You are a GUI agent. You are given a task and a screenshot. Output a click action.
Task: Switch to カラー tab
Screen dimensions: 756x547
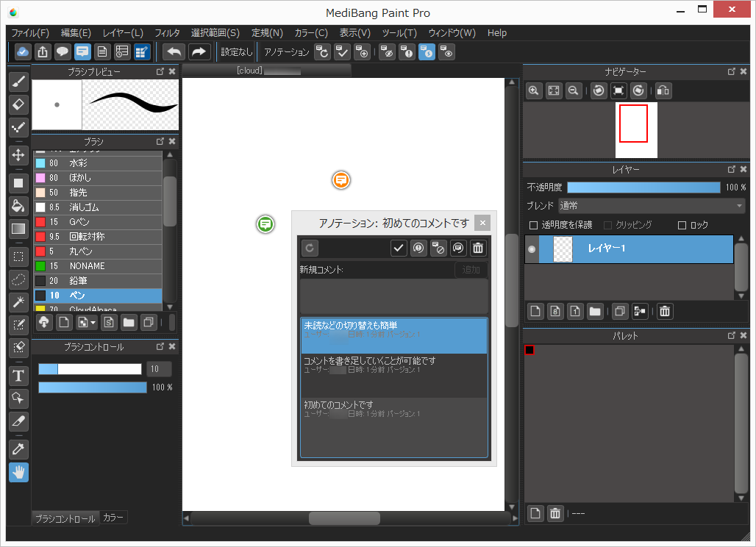coord(113,518)
